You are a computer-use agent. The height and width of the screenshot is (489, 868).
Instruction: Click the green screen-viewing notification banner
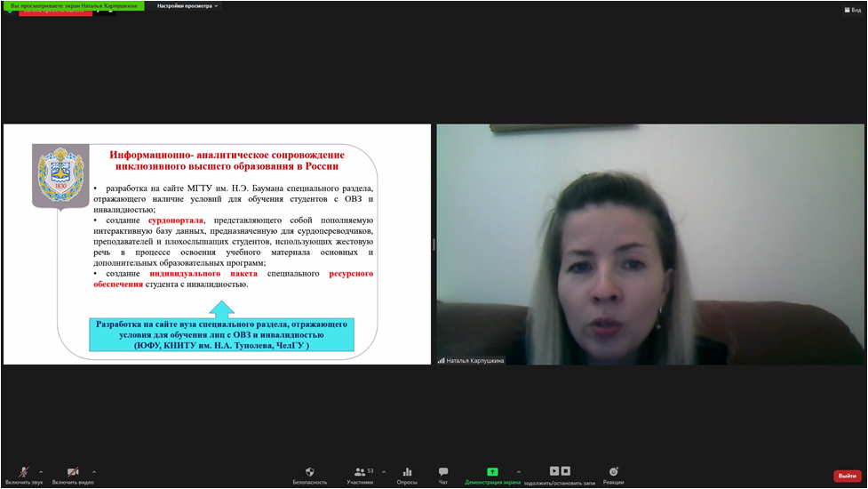click(x=73, y=5)
